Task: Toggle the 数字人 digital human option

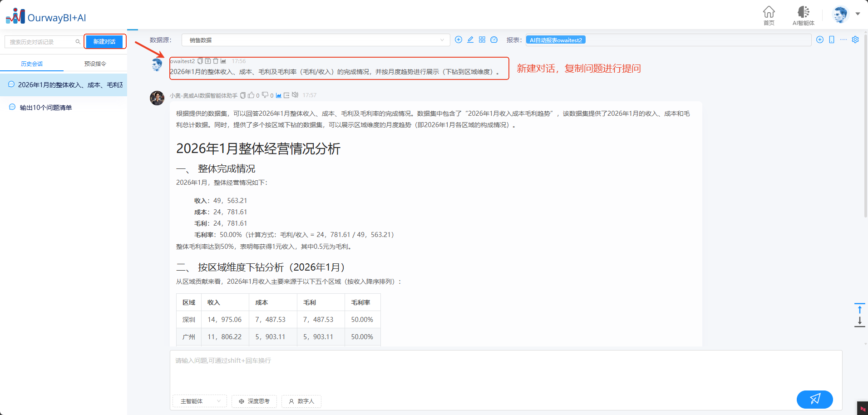Action: click(x=301, y=401)
